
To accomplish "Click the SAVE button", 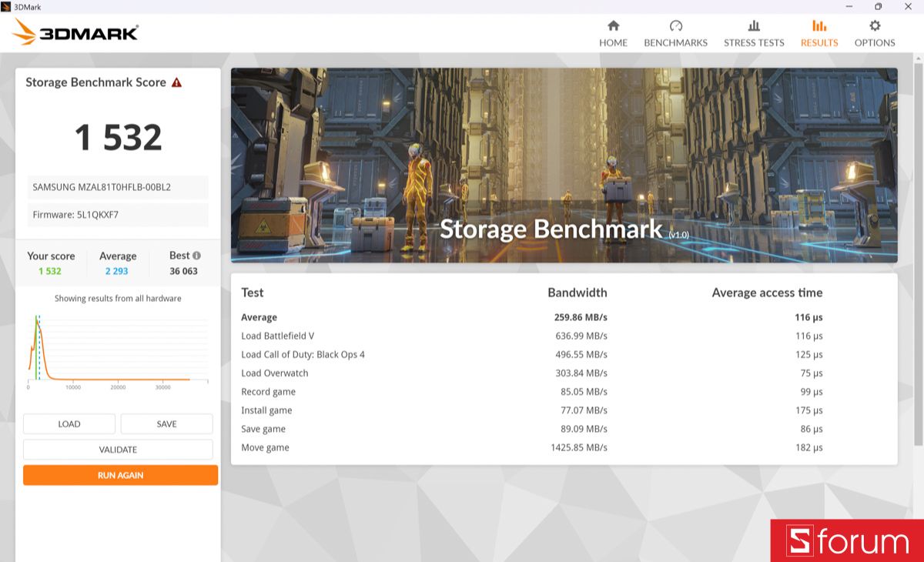I will pyautogui.click(x=166, y=424).
